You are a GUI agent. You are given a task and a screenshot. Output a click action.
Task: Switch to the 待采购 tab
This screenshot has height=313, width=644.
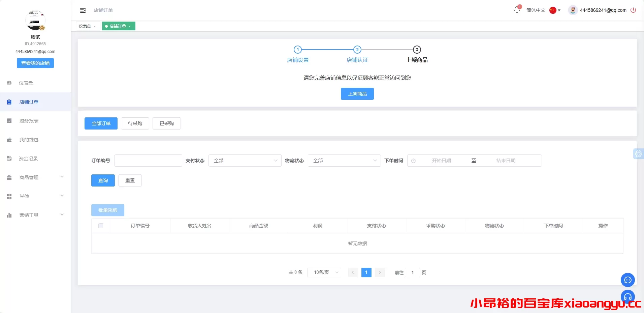click(x=135, y=123)
